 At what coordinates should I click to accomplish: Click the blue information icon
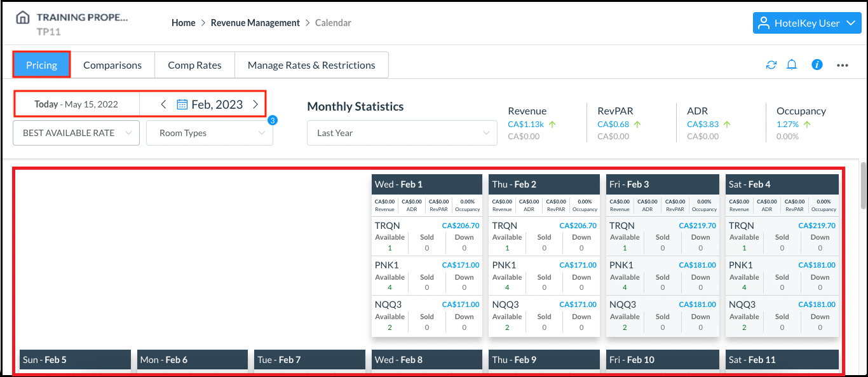pyautogui.click(x=817, y=65)
